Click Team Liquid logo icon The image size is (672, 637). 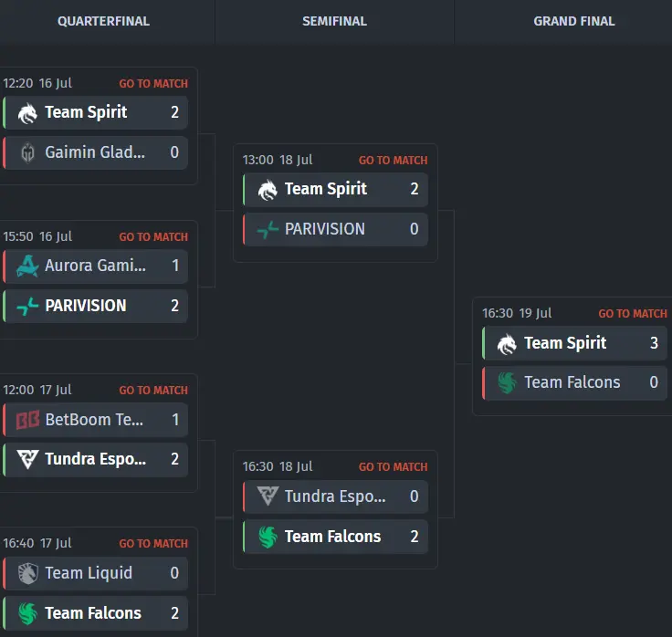(x=28, y=573)
